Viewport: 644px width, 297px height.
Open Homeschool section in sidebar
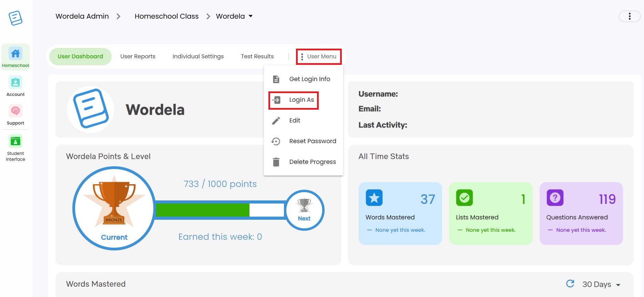tap(16, 57)
